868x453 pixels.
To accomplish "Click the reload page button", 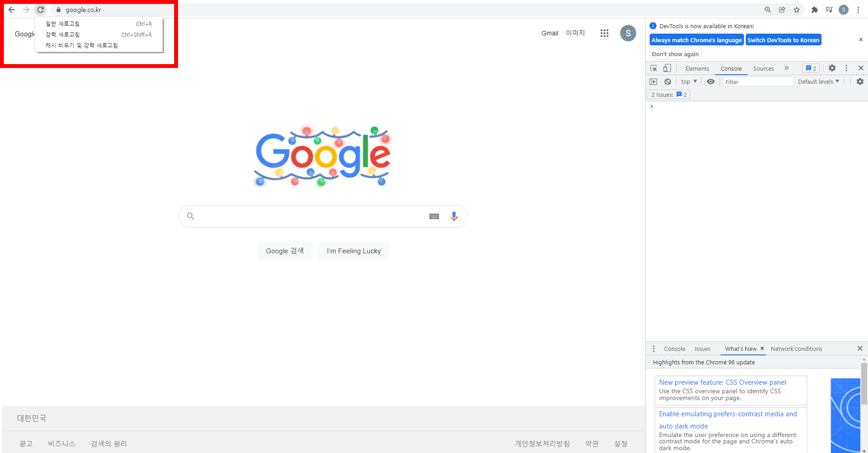I will coord(40,10).
